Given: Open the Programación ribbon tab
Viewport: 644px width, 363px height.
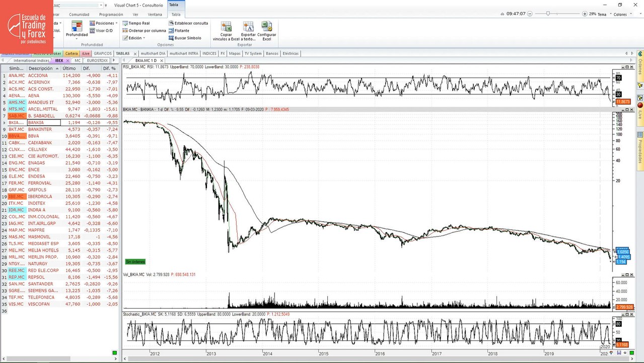Looking at the screenshot, I should click(x=110, y=14).
